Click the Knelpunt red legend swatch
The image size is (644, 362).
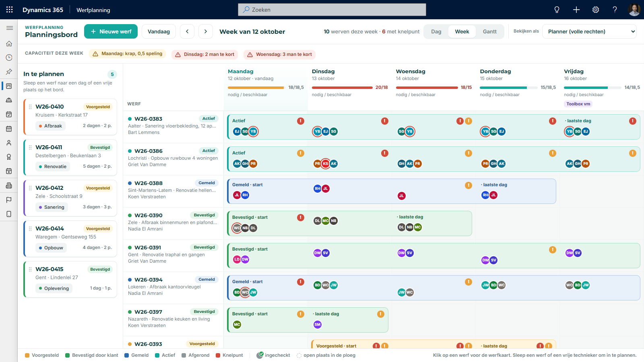(218, 355)
